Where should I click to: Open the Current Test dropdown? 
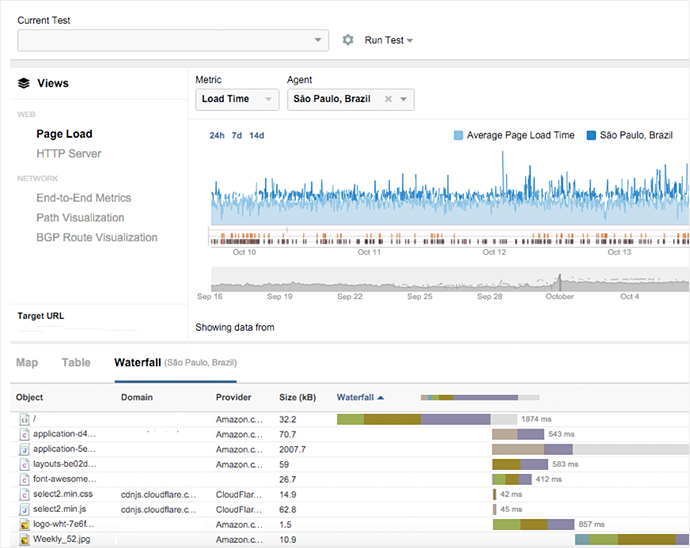click(173, 40)
